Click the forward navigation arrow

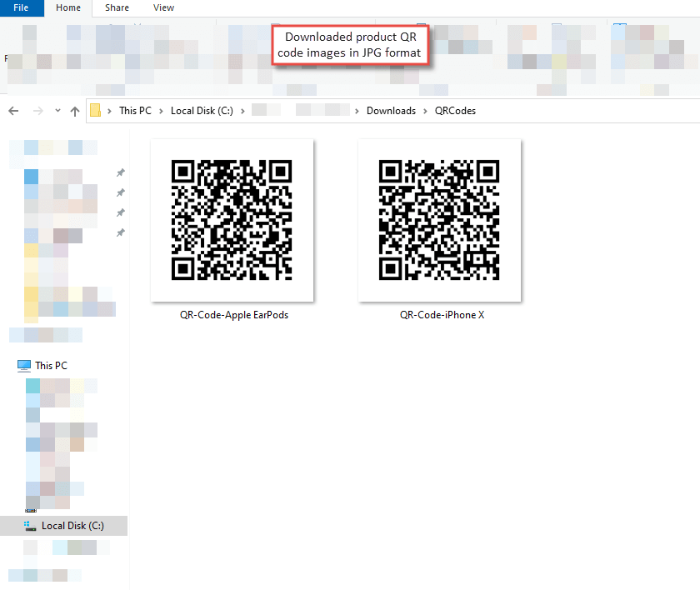click(x=37, y=110)
